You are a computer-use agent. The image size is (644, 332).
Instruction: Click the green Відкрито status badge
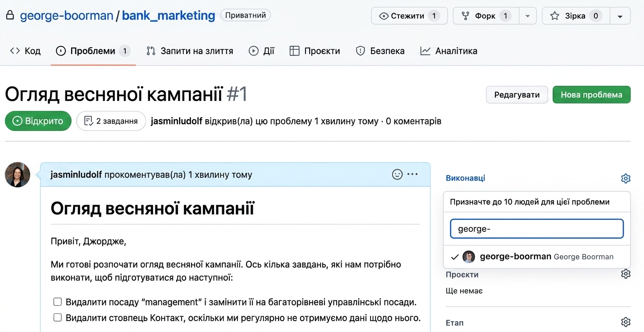[38, 121]
